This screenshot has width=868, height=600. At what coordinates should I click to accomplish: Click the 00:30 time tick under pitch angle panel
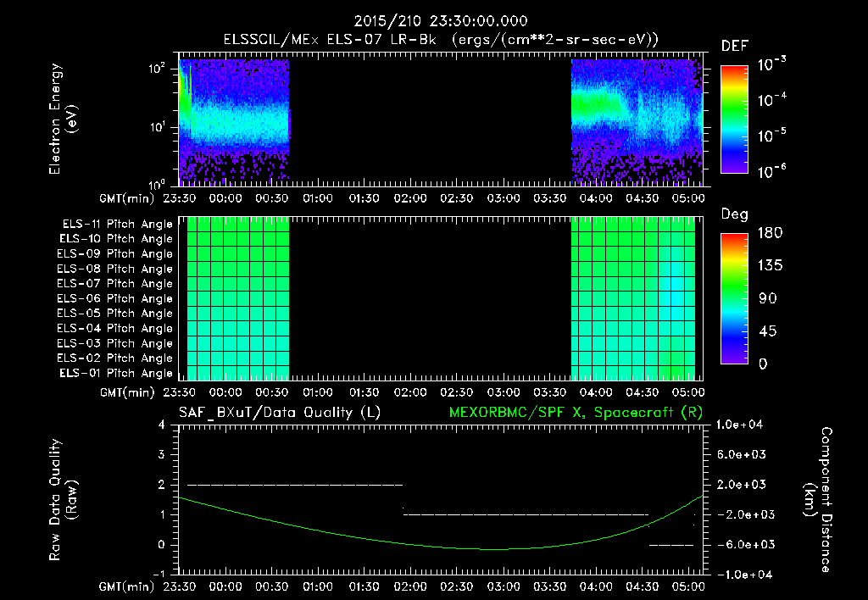pyautogui.click(x=272, y=392)
